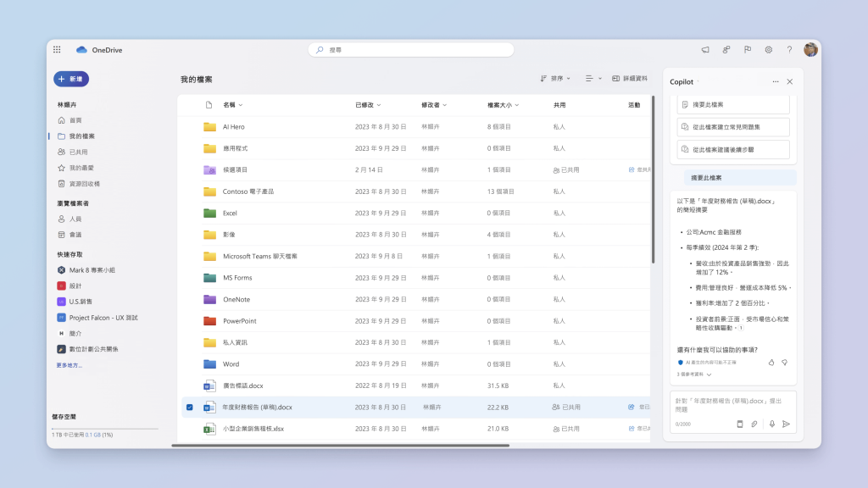Image resolution: width=868 pixels, height=488 pixels.
Task: Open the help question mark icon
Action: pos(789,50)
